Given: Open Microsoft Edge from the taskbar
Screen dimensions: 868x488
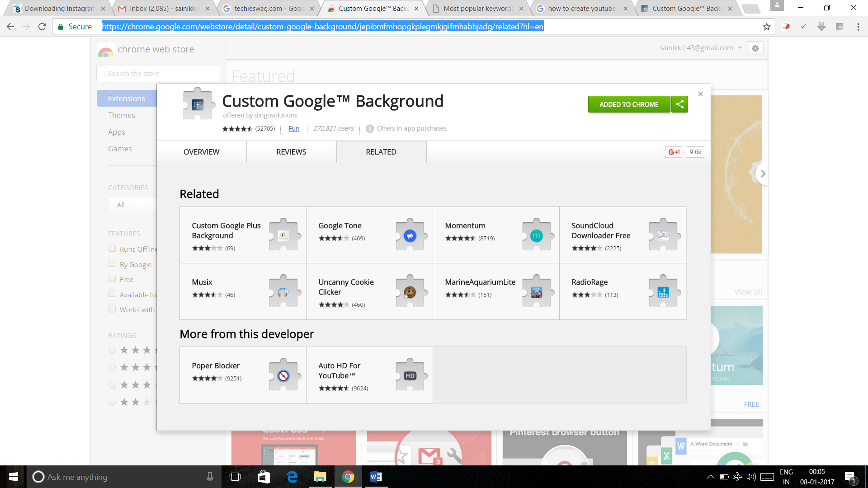Looking at the screenshot, I should click(292, 477).
